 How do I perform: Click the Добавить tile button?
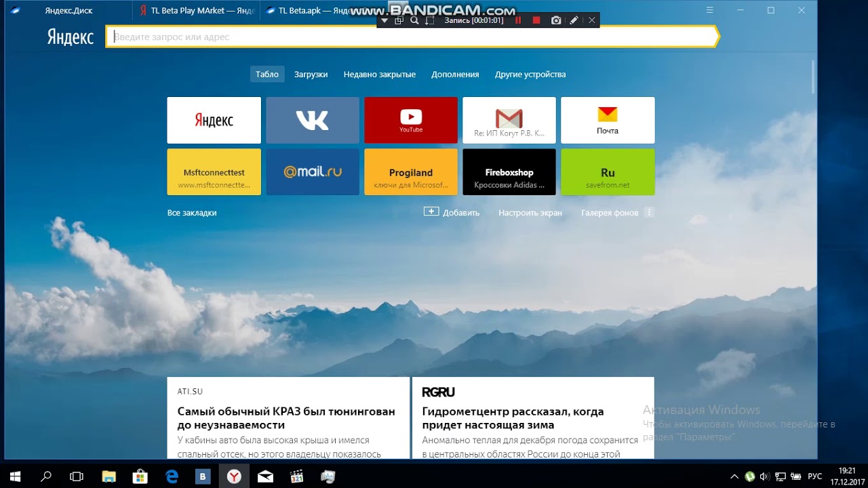[452, 212]
